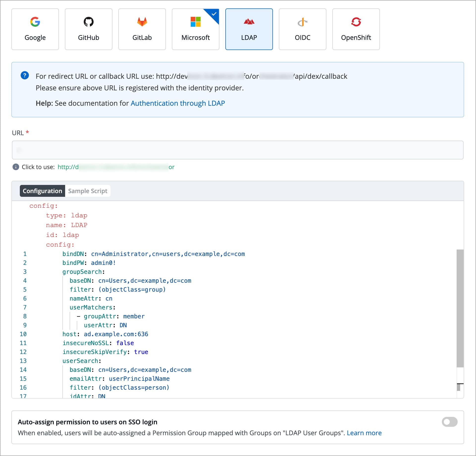Select the GitLab fox icon
This screenshot has height=456, width=476.
142,22
